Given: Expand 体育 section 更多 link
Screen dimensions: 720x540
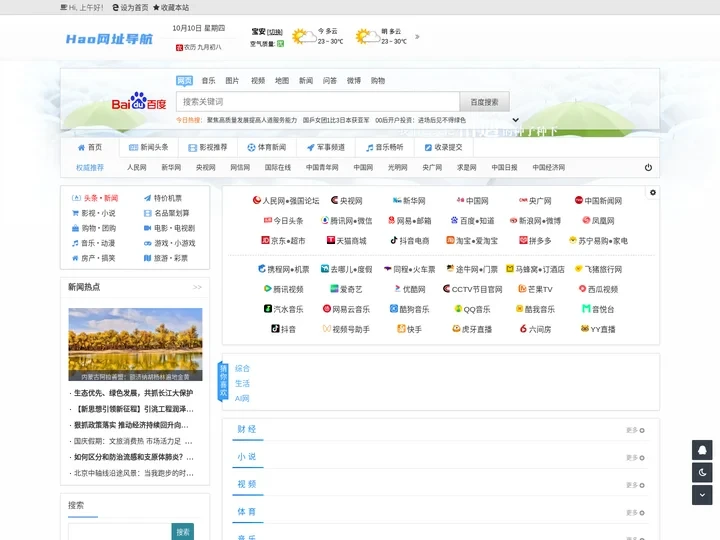Looking at the screenshot, I should coord(636,513).
